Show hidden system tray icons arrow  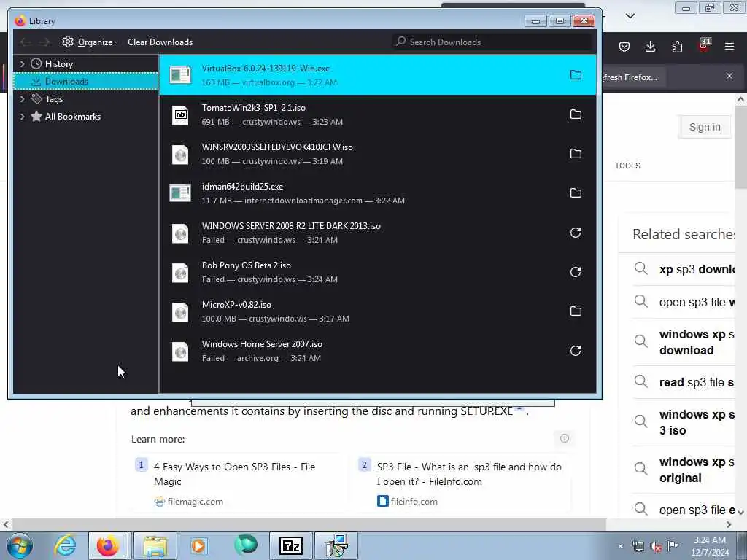pos(620,547)
